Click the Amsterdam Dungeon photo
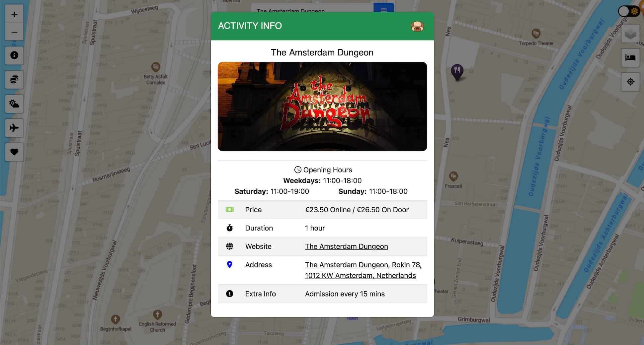The width and height of the screenshot is (644, 345). click(x=322, y=106)
